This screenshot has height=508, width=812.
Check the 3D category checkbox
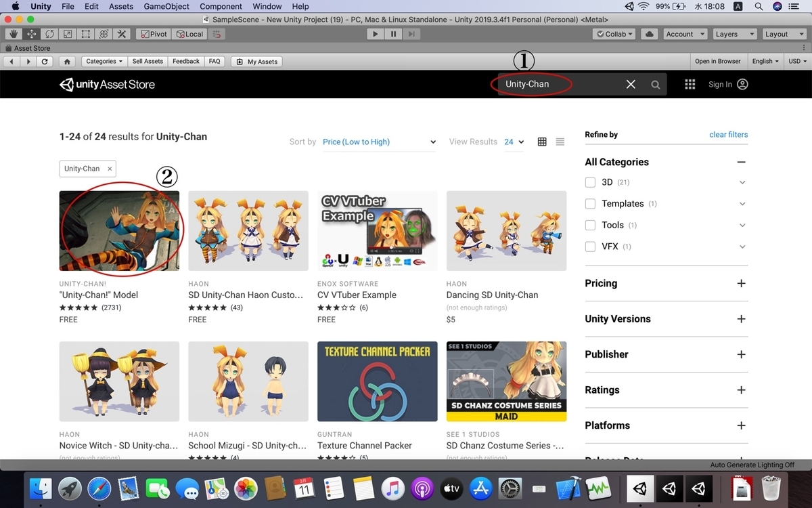(x=590, y=182)
